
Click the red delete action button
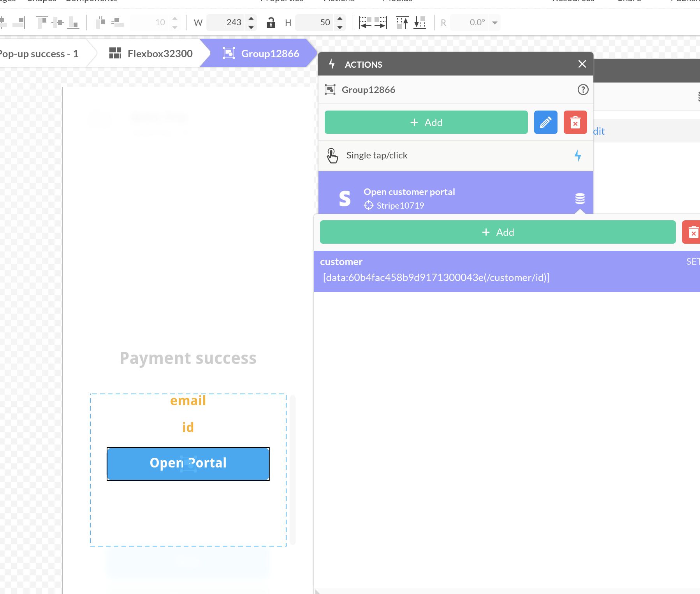point(576,122)
